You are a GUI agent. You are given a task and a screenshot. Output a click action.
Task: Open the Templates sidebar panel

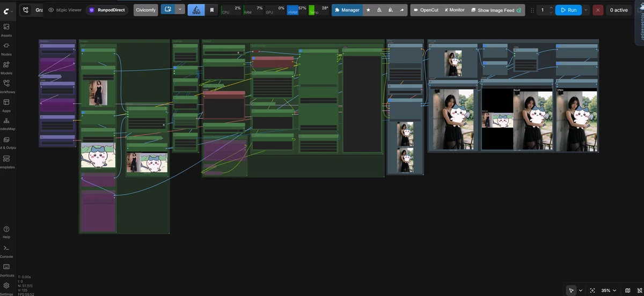click(6, 161)
